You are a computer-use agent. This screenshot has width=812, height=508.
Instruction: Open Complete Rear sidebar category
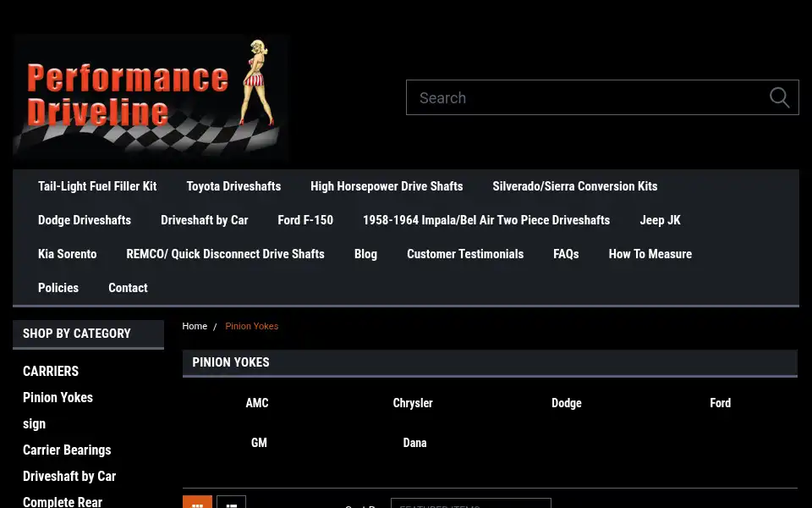[63, 502]
